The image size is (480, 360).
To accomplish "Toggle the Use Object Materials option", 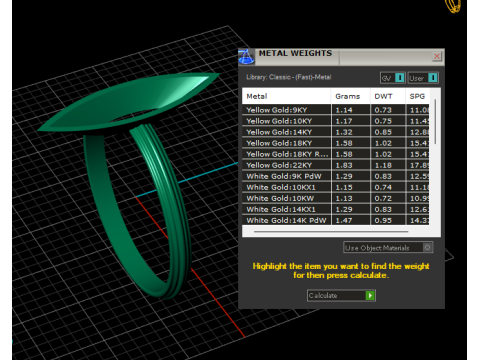I will point(388,247).
